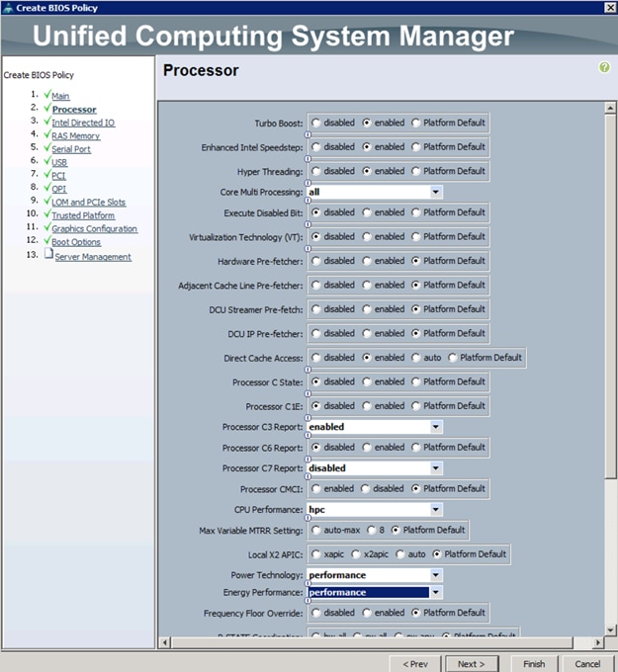
Task: Click the info icon below Hyper Threading
Action: pos(308,183)
